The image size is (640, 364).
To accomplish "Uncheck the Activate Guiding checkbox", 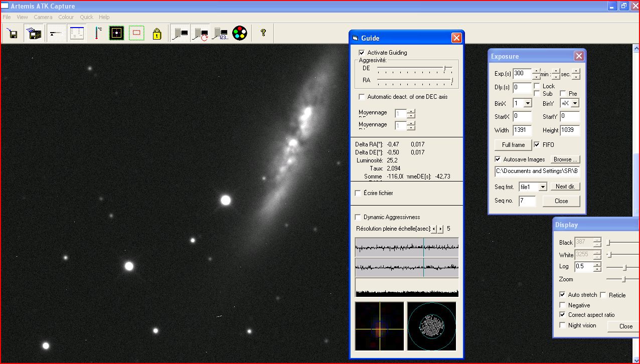I will click(362, 53).
